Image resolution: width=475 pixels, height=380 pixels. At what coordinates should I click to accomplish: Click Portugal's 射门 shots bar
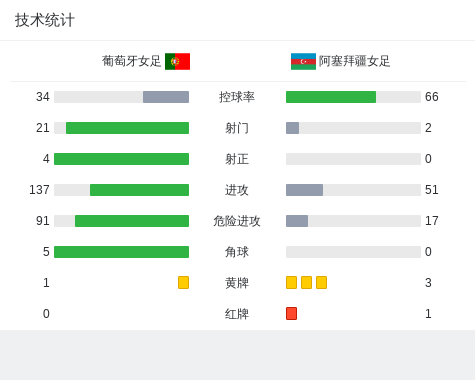[121, 128]
